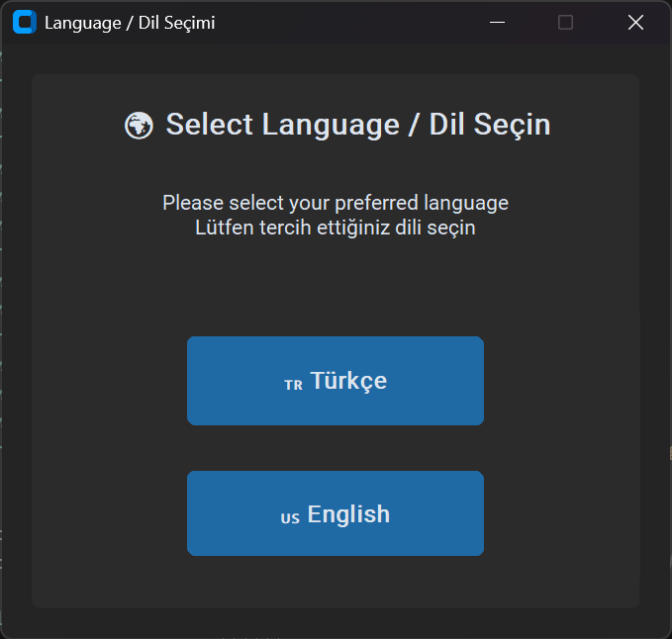
Task: Click "Lütfen tercih ettiğiniz dili seçin" text
Action: coord(336,228)
